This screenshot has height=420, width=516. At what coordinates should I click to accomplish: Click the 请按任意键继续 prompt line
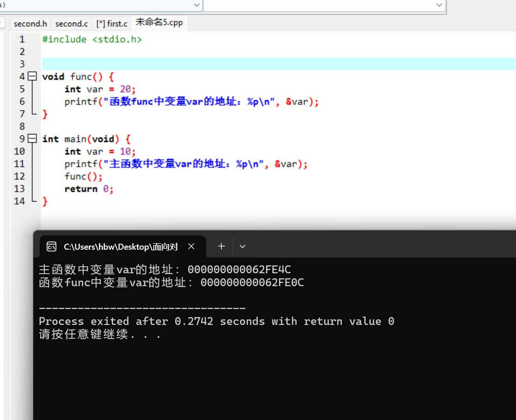coord(100,334)
